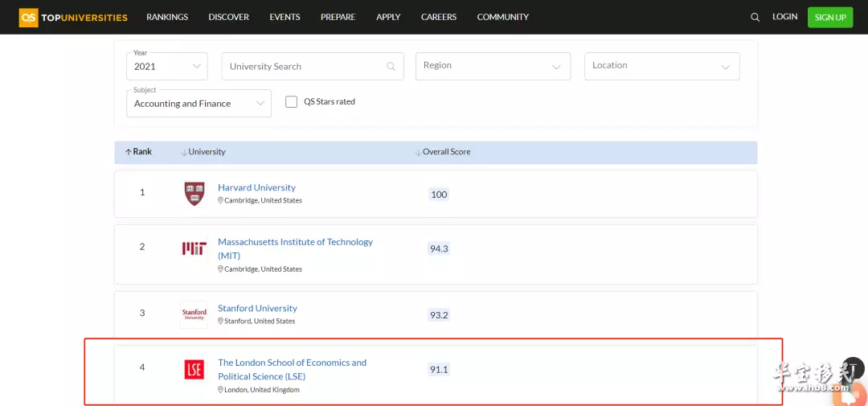This screenshot has height=406, width=868.
Task: Sort by University column header
Action: 203,152
